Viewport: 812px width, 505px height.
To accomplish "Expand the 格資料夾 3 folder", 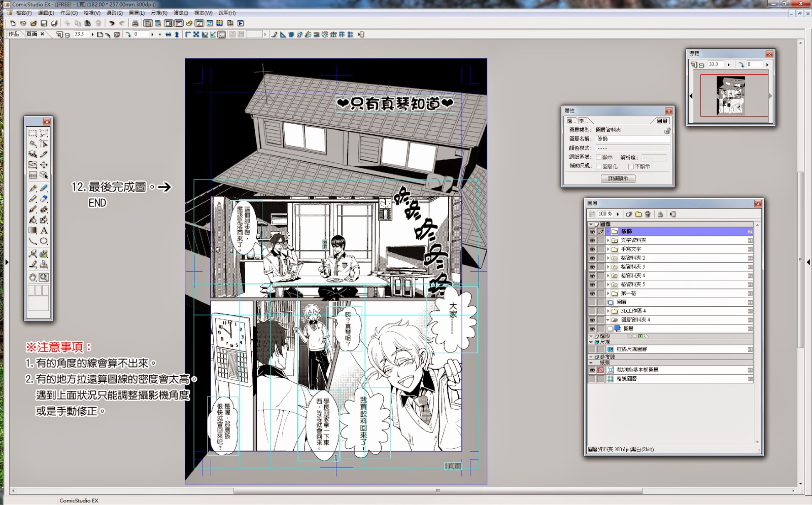I will coord(608,267).
